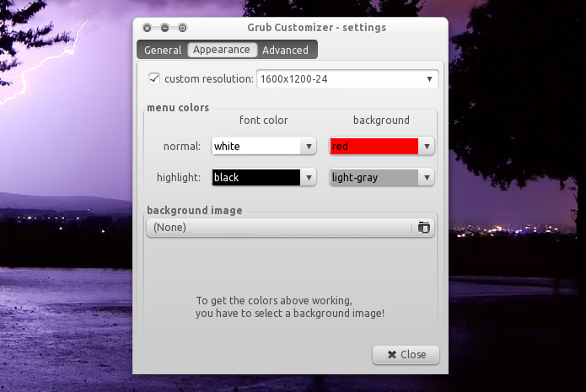The width and height of the screenshot is (586, 392).
Task: Open the highlight background dropdown showing light-gray
Action: click(x=382, y=178)
